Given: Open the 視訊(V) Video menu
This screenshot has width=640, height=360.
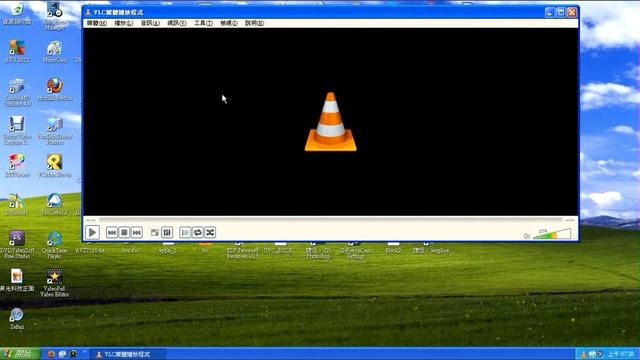Looking at the screenshot, I should (x=177, y=23).
